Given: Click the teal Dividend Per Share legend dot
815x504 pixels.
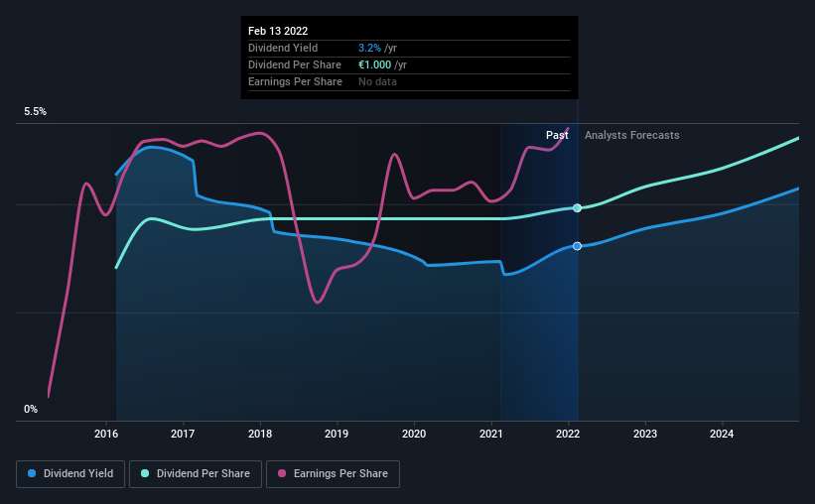Looking at the screenshot, I should click(x=145, y=473).
